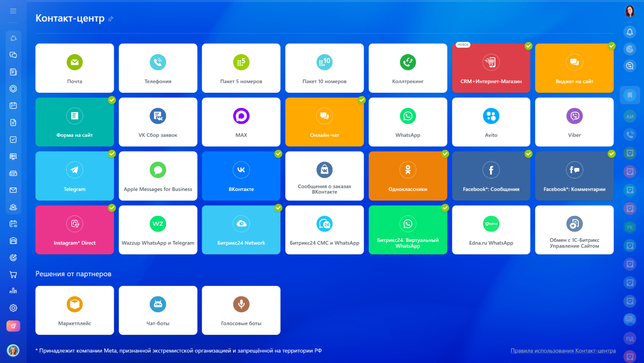Image resolution: width=644 pixels, height=363 pixels.
Task: Open the MAX messenger tile
Action: click(241, 122)
